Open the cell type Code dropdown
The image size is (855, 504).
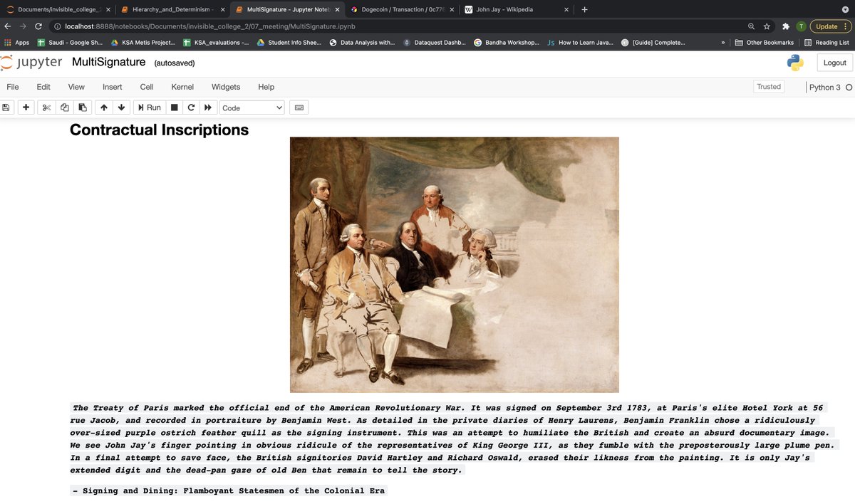252,107
